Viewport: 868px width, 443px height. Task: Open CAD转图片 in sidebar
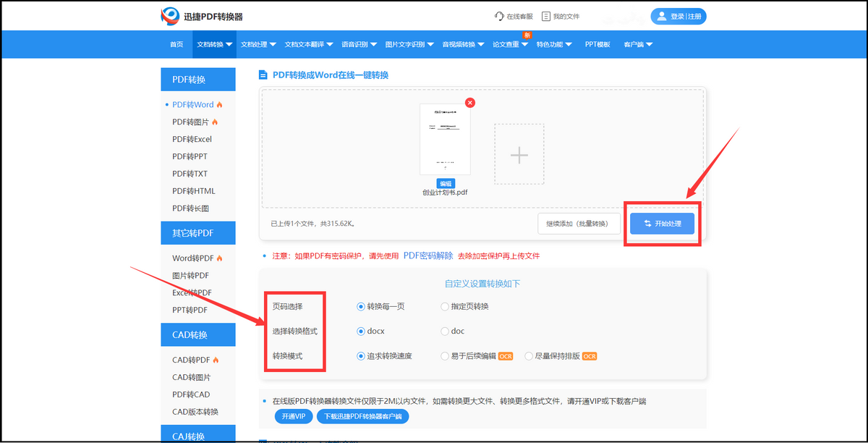192,377
